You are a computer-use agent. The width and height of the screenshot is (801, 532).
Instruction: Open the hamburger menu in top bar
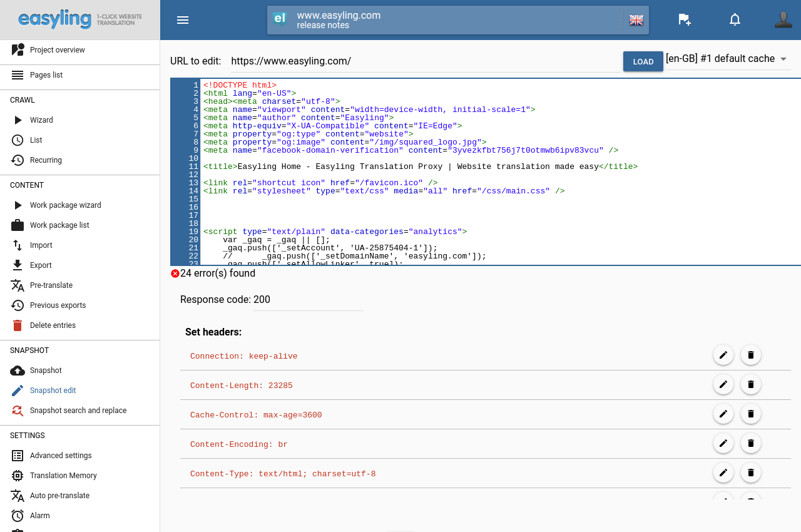point(183,20)
